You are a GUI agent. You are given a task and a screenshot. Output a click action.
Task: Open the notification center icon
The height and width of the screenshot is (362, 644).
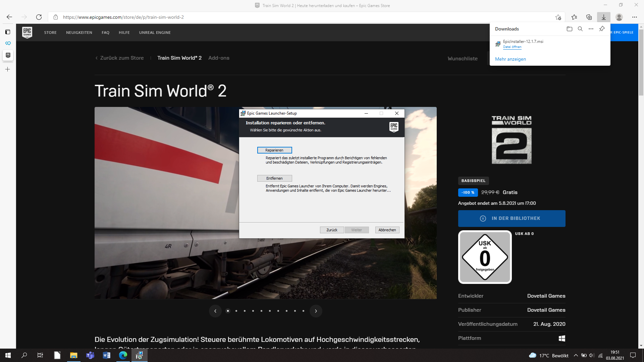(x=633, y=355)
